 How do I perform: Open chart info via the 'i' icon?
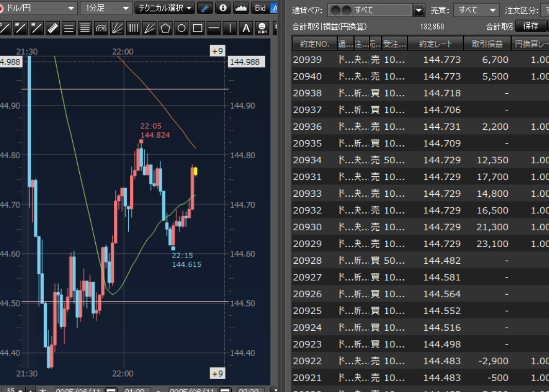point(222,8)
